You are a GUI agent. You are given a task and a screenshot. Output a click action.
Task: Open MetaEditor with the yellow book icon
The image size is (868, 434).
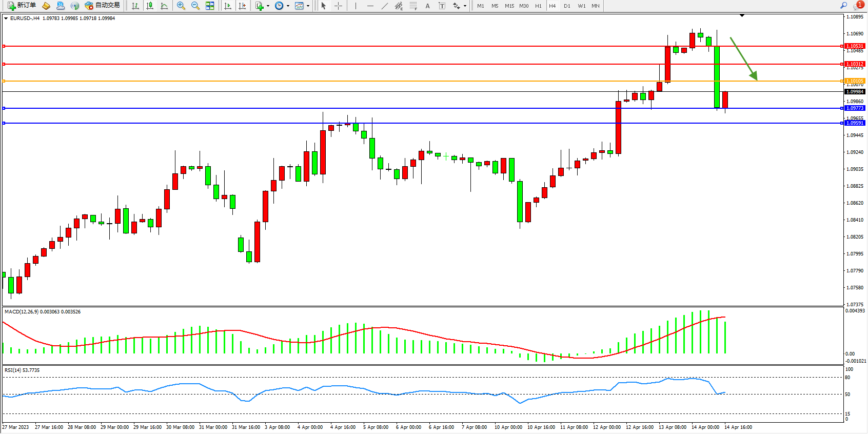(46, 6)
